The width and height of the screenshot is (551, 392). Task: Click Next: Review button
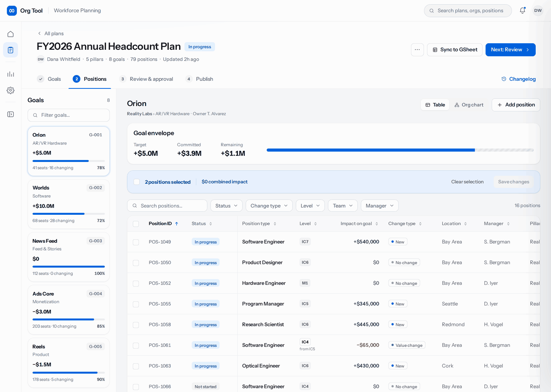[x=510, y=50]
